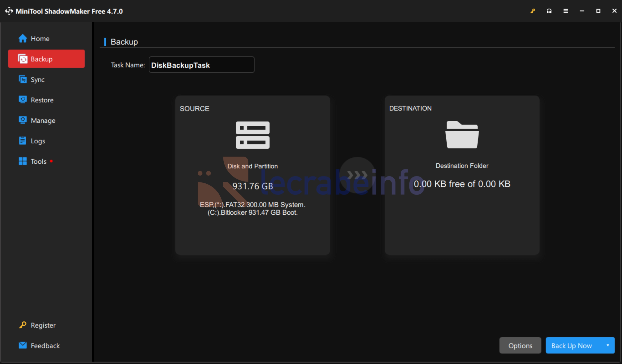This screenshot has width=622, height=364.
Task: Click the 931.76 GB source size
Action: (252, 186)
